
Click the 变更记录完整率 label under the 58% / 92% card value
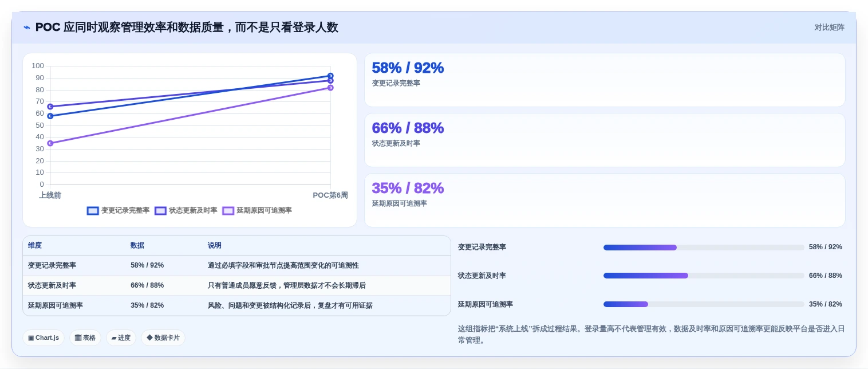(x=396, y=83)
